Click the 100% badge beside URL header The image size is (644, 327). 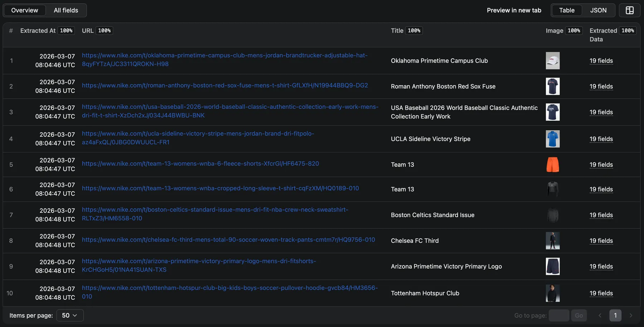(104, 30)
